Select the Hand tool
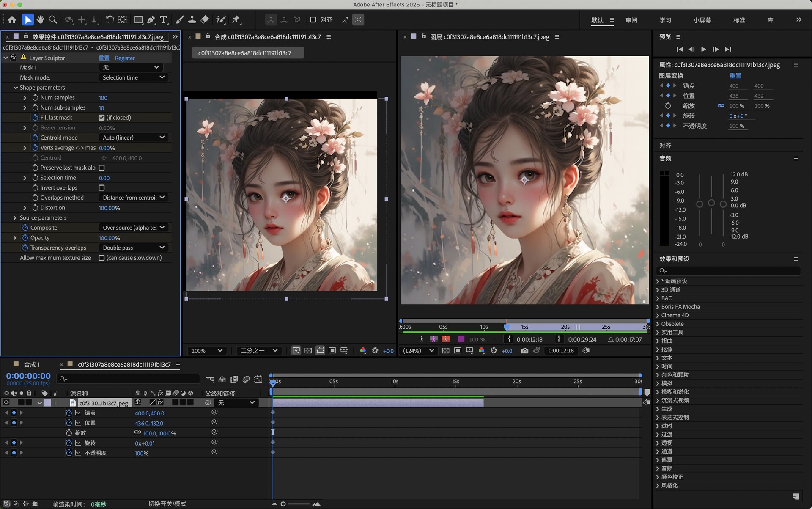The width and height of the screenshot is (812, 509). 40,19
